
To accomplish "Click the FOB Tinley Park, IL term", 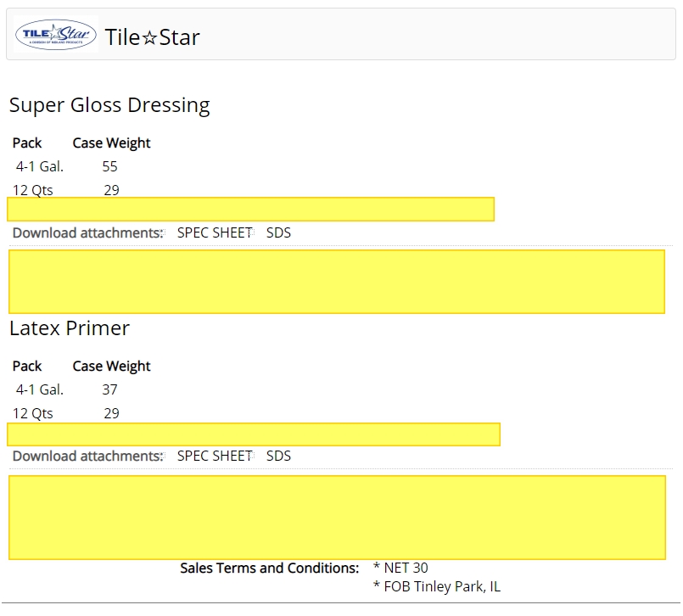I will [x=437, y=587].
